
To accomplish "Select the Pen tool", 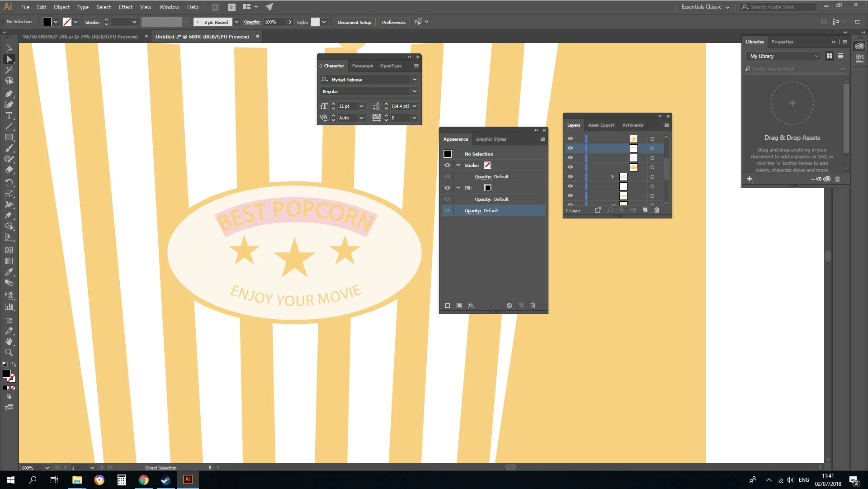I will (9, 94).
